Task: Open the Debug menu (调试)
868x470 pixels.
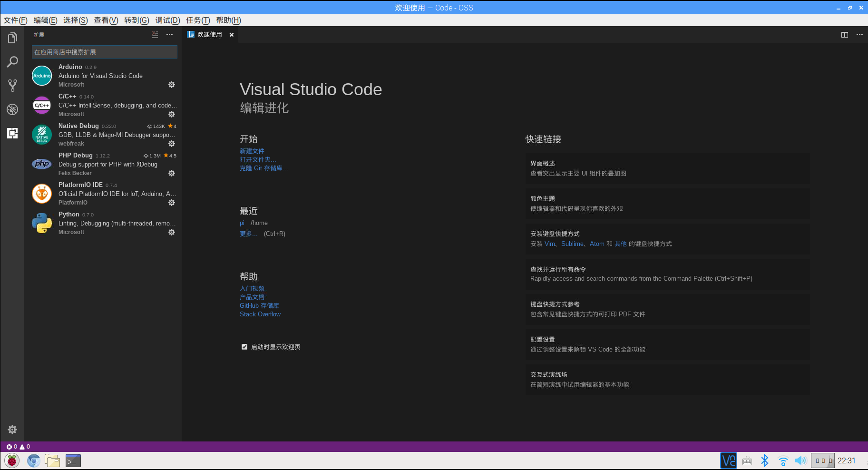Action: click(168, 20)
